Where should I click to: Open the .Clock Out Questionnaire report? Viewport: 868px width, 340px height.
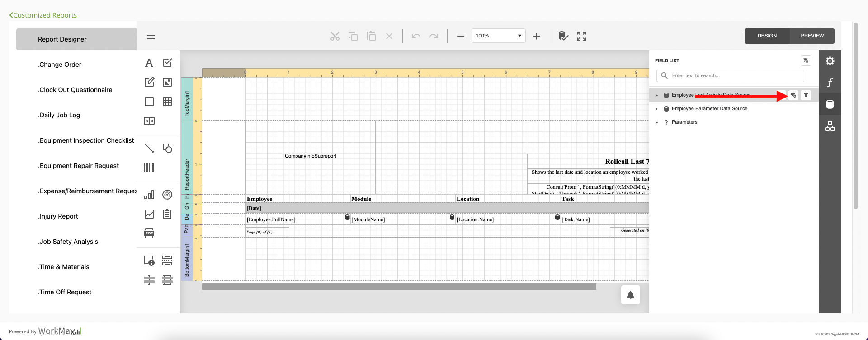tap(75, 90)
